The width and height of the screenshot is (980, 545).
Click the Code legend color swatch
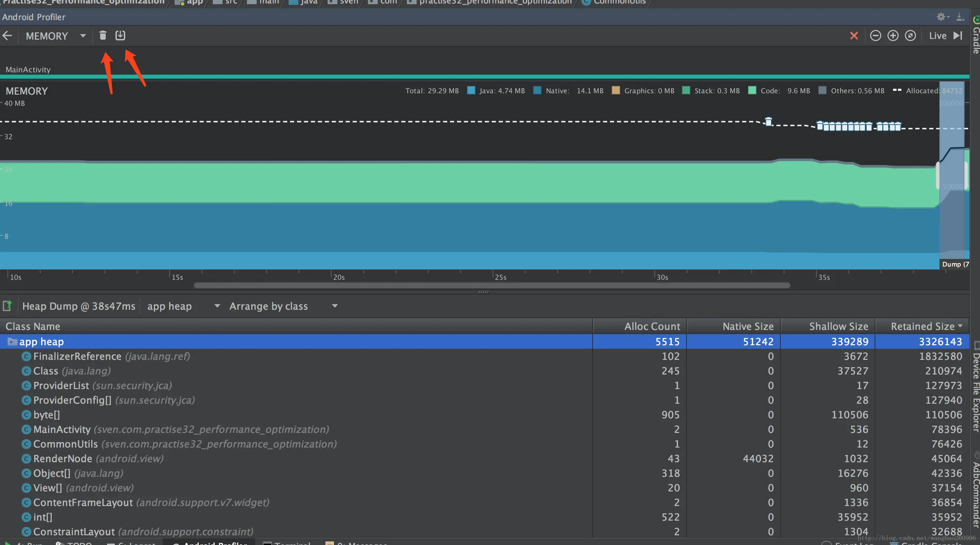tap(752, 90)
